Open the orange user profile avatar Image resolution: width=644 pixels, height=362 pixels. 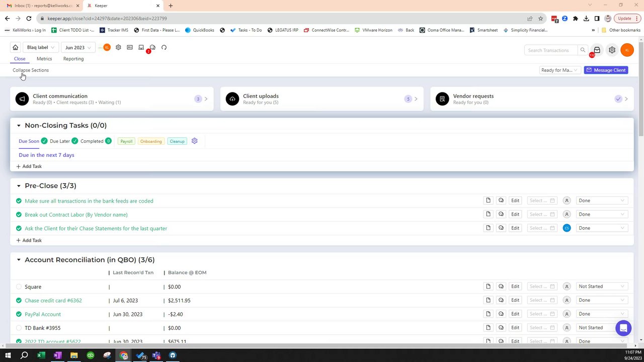pos(627,50)
